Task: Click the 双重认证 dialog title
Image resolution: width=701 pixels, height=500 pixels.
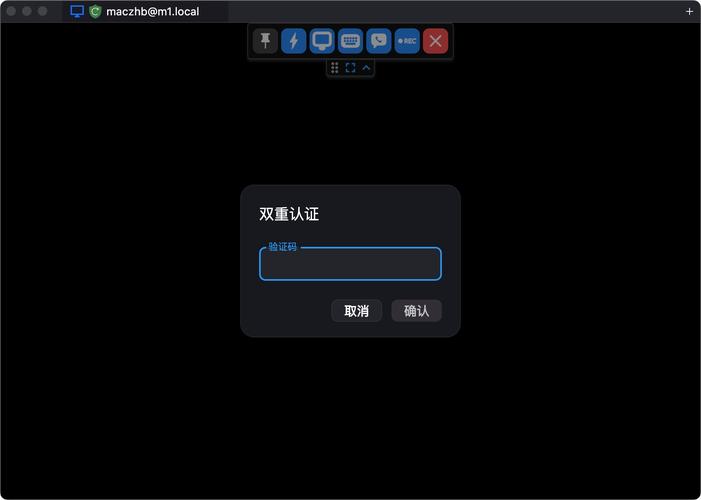Action: coord(289,214)
